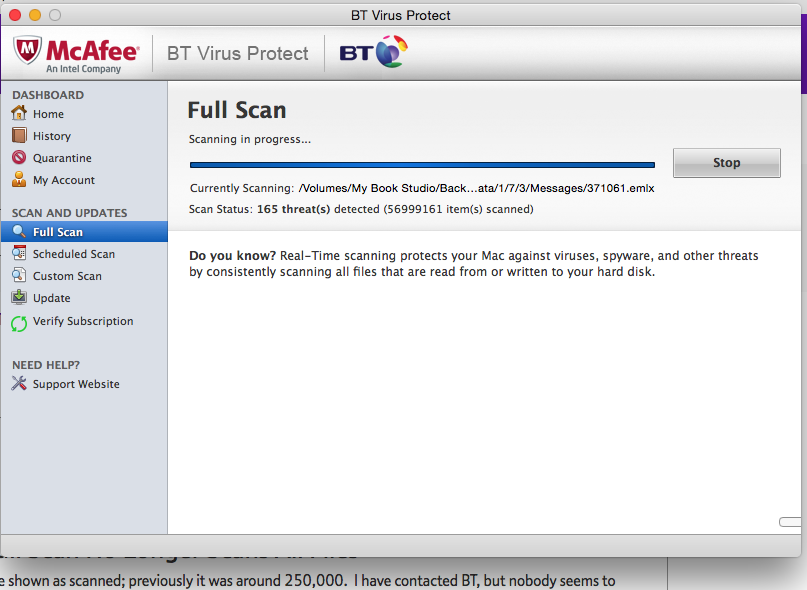This screenshot has width=807, height=590.
Task: Click the currently scanning file path
Action: (477, 188)
